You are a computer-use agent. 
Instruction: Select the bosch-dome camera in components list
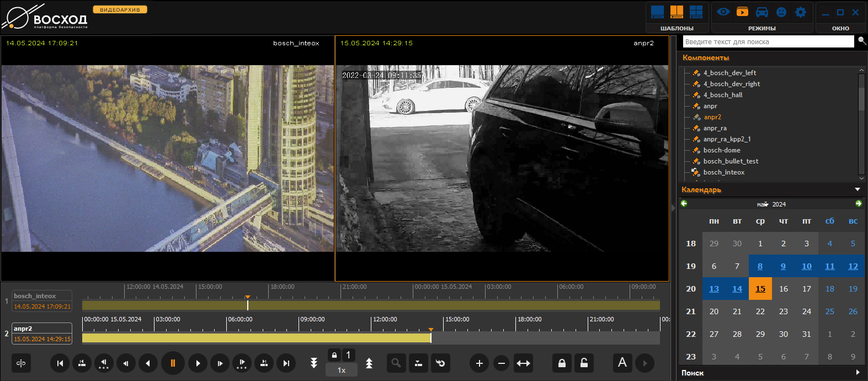[722, 150]
